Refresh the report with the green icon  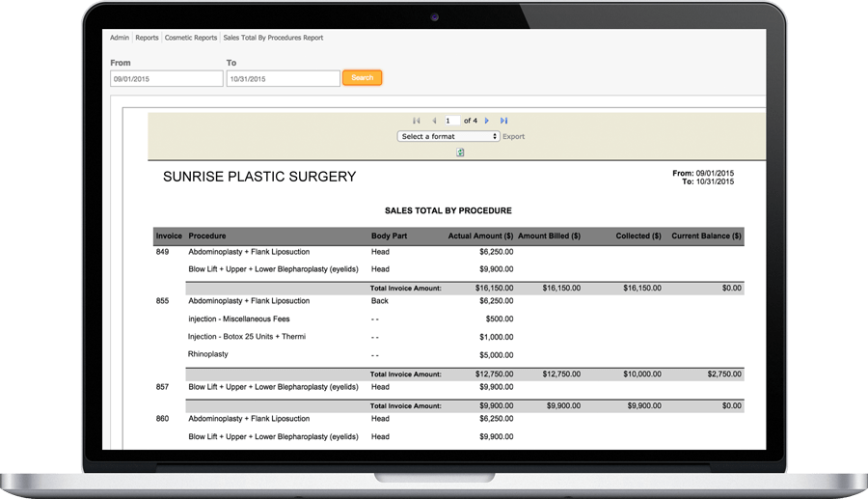[x=460, y=152]
